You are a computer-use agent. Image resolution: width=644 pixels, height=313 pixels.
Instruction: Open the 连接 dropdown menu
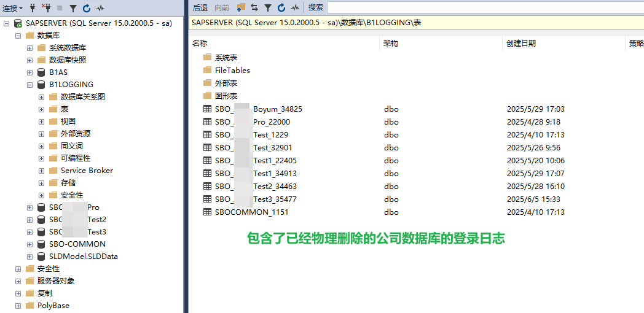13,8
